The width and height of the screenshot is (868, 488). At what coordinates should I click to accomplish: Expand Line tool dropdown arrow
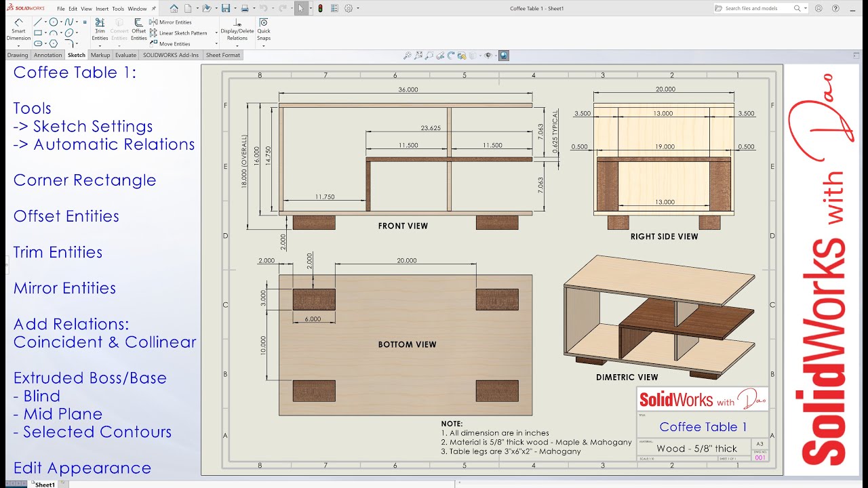(45, 22)
